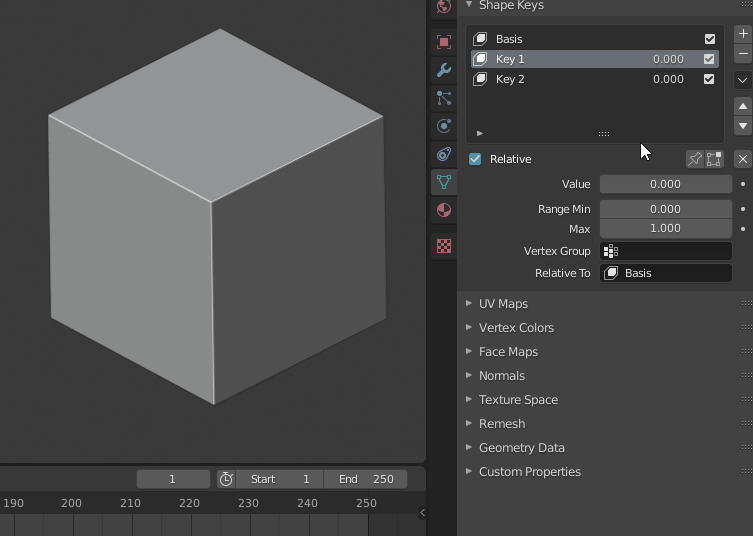Collapse the Shape Keys panel

(x=469, y=5)
